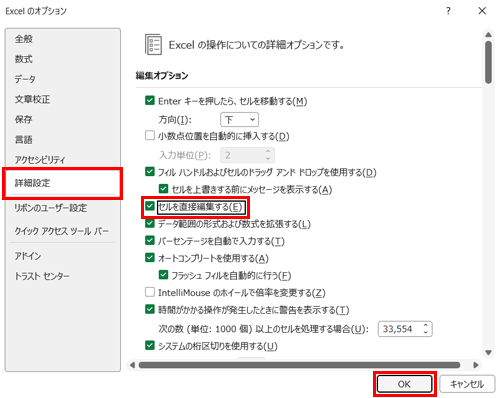Toggle 時間がかかる操作の警告を表示する checkbox

(x=150, y=309)
